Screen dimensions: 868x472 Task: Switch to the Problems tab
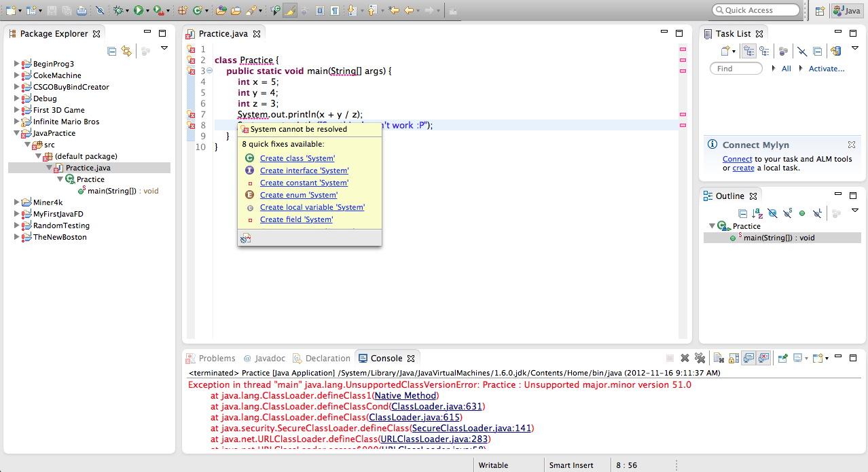[211, 358]
